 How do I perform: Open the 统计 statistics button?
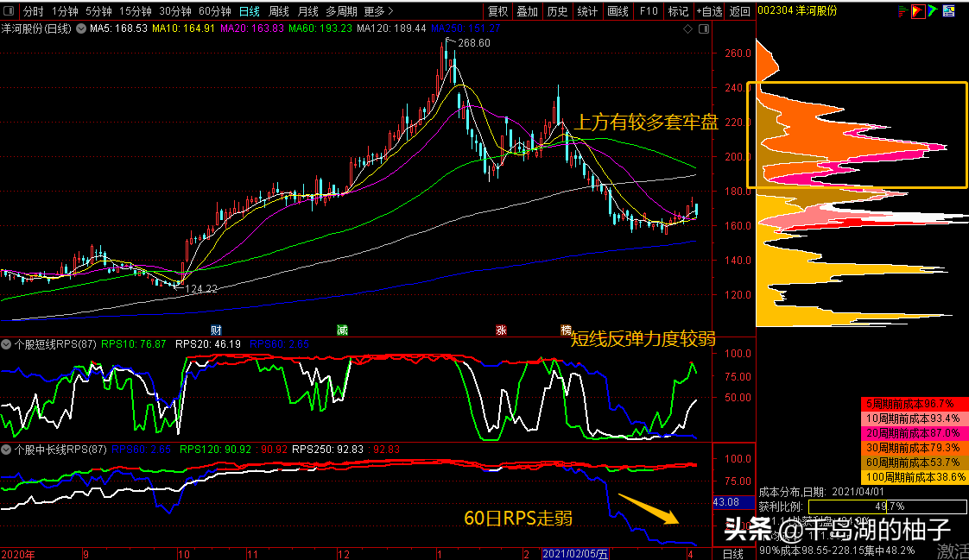pyautogui.click(x=587, y=11)
